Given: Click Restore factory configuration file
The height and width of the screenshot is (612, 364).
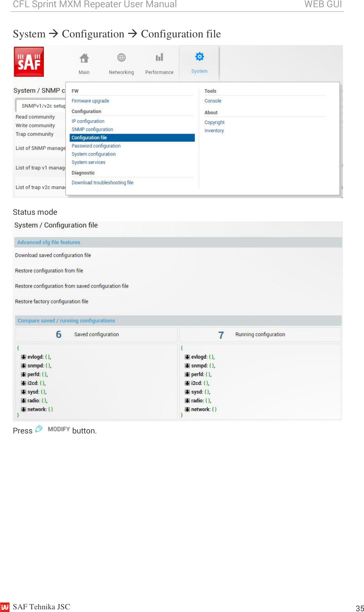Looking at the screenshot, I should tap(52, 301).
